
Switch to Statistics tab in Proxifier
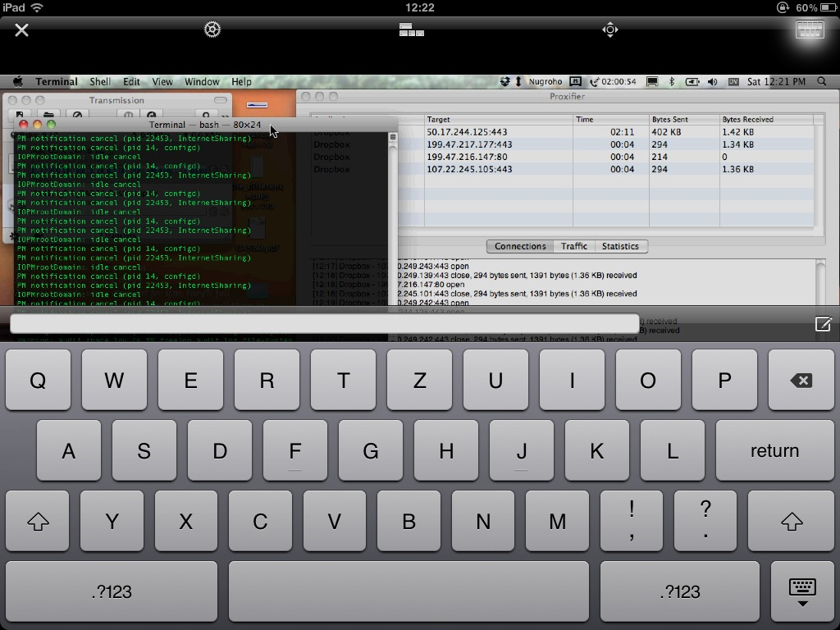(620, 246)
